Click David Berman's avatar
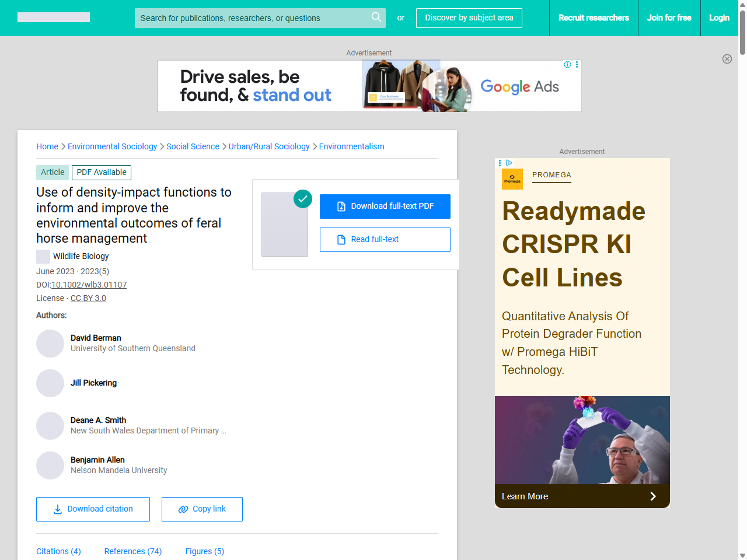This screenshot has height=560, width=747. (50, 344)
